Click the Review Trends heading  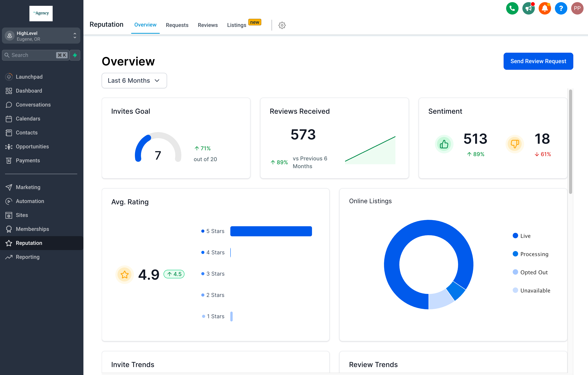tap(373, 365)
